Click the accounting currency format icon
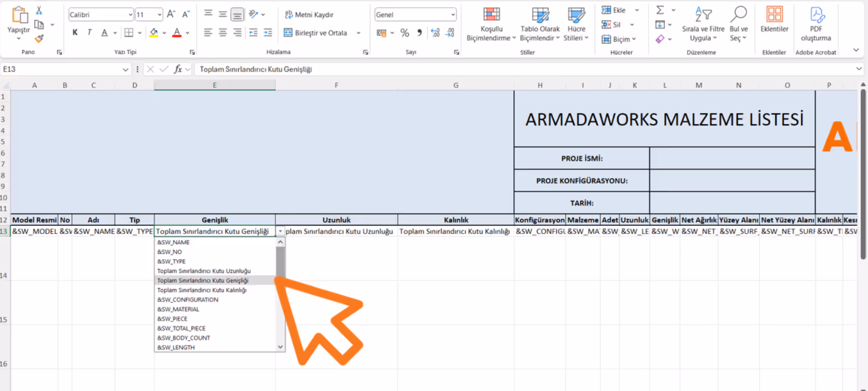The height and width of the screenshot is (391, 868). coord(382,33)
